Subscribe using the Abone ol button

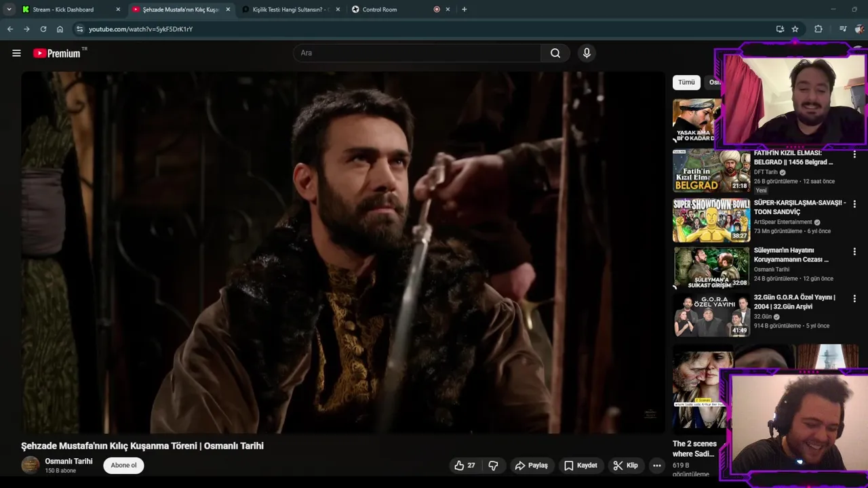123,465
